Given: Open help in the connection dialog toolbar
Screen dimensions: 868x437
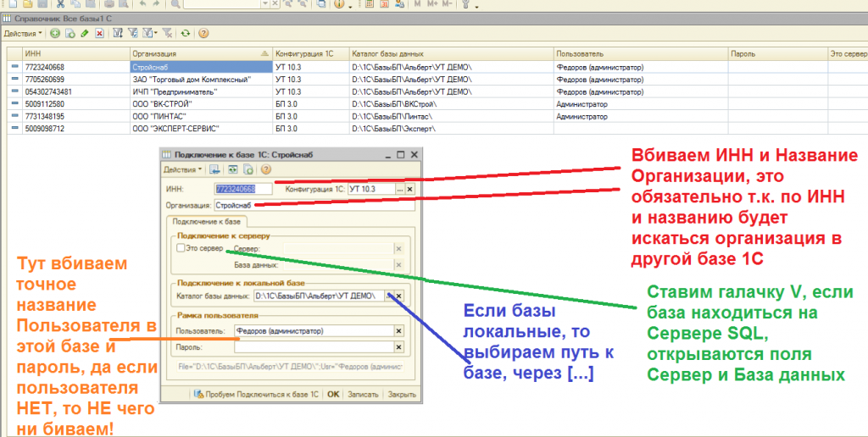Looking at the screenshot, I should [265, 170].
